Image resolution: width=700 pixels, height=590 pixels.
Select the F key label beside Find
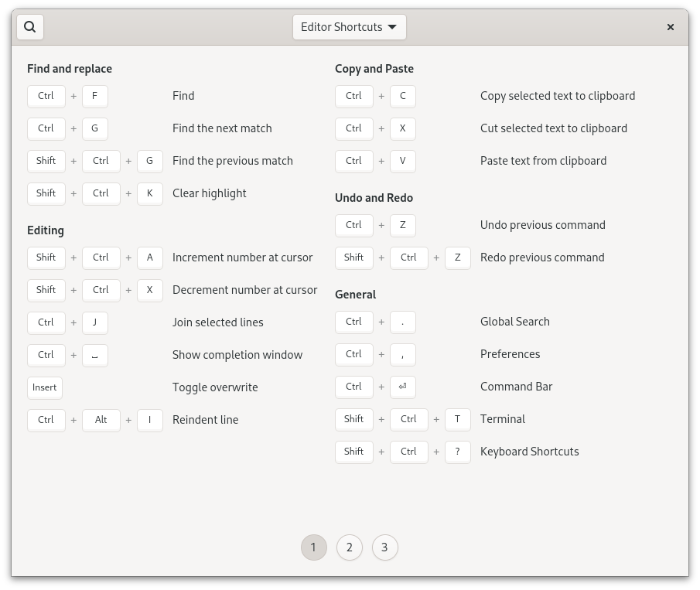(x=94, y=96)
